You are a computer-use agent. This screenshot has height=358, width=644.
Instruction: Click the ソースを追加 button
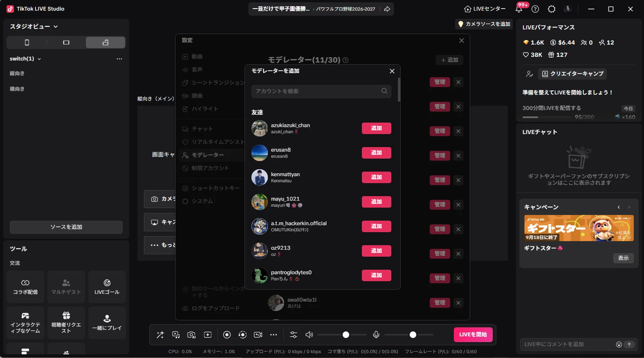[66, 227]
